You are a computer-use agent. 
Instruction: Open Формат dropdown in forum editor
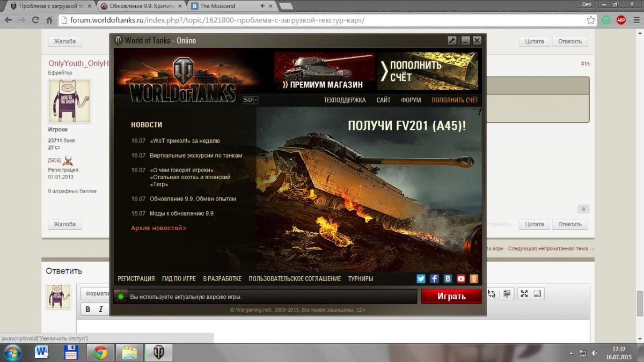[96, 293]
